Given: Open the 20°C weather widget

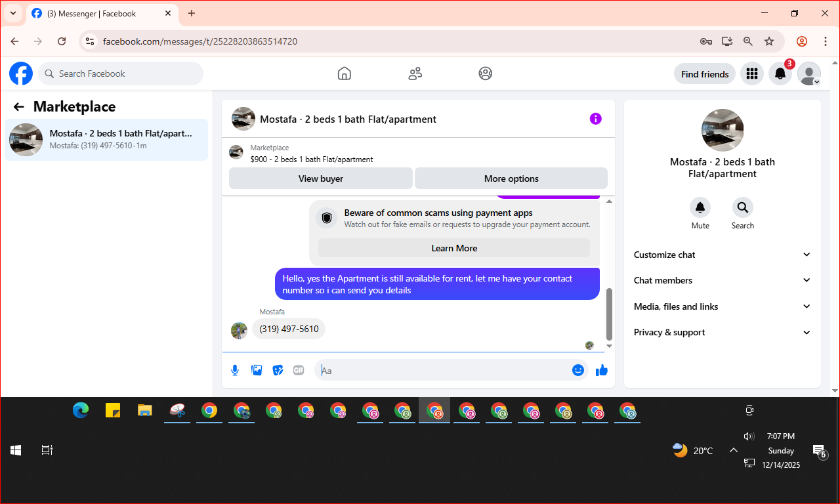Looking at the screenshot, I should click(x=693, y=450).
